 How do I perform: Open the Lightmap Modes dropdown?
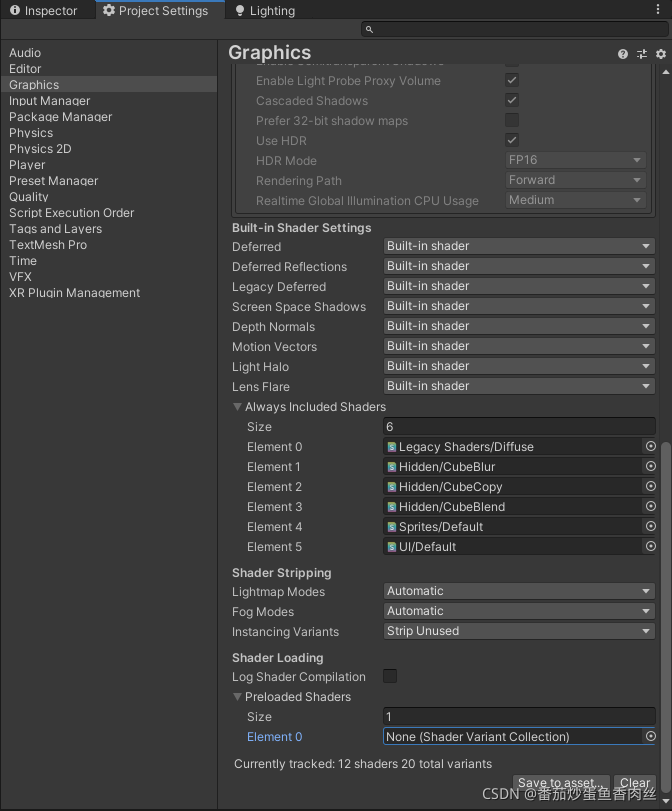pos(519,591)
